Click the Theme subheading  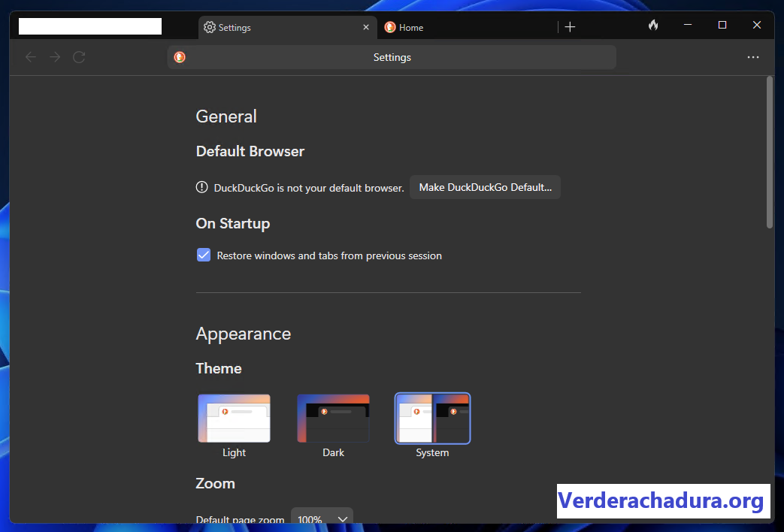(x=219, y=368)
